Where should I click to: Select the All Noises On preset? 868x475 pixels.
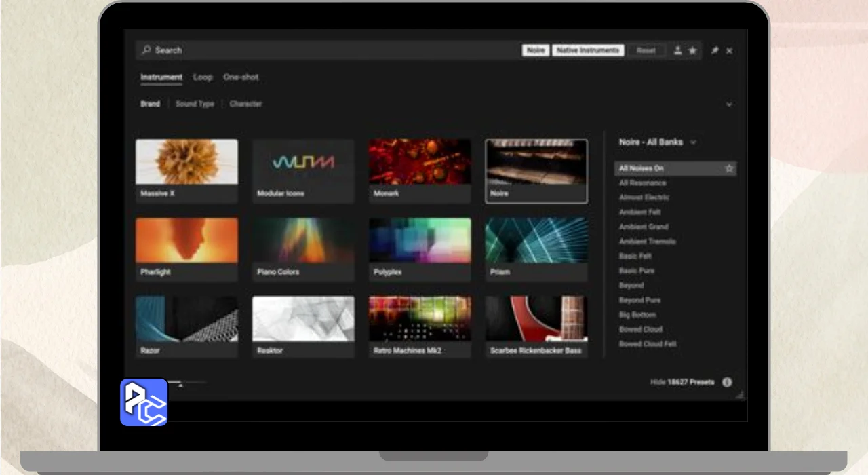click(675, 168)
